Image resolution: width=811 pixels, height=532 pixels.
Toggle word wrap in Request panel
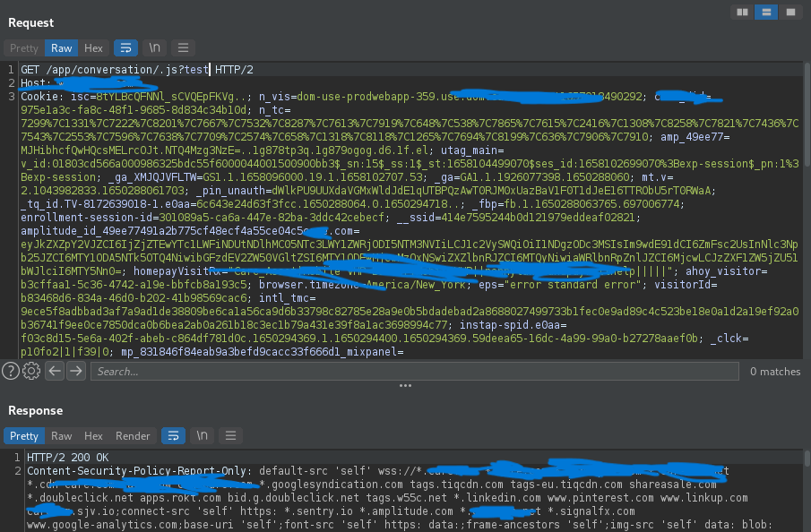(x=125, y=47)
